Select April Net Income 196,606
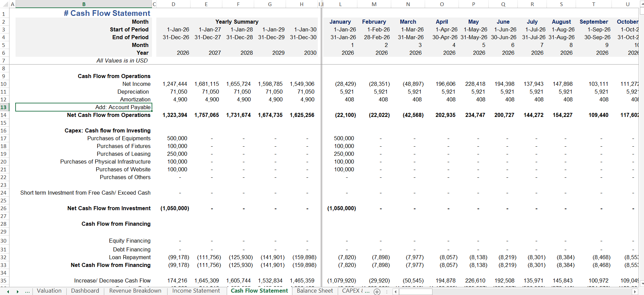Image resolution: width=644 pixels, height=295 pixels. [x=445, y=84]
